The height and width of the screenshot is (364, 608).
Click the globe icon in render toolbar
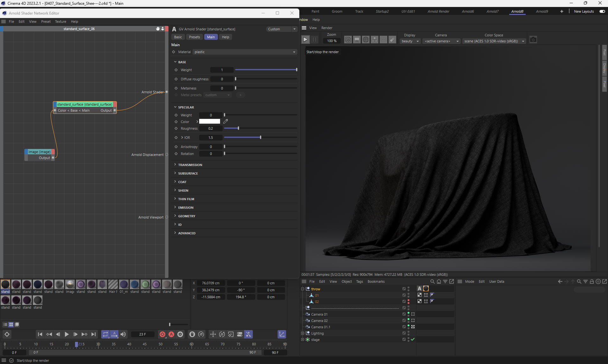click(366, 40)
